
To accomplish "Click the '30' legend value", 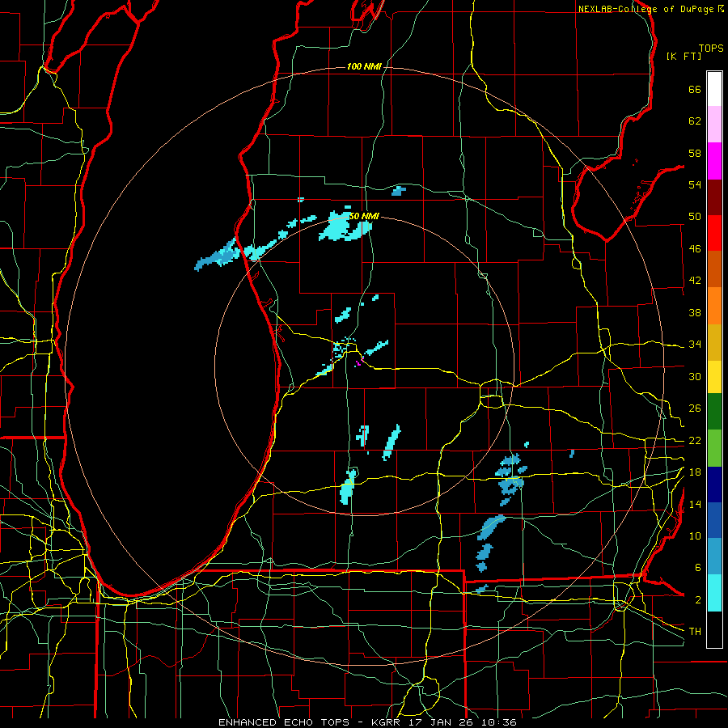I will tap(695, 376).
